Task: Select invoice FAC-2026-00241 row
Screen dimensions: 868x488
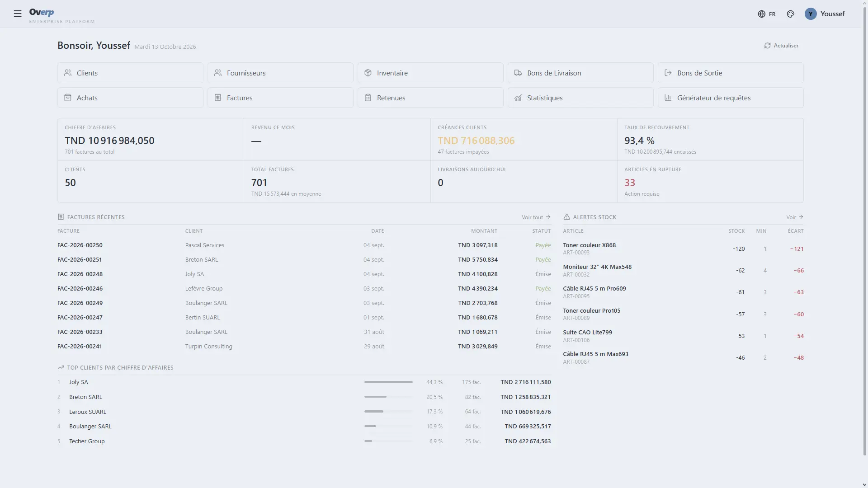Action: pos(304,347)
